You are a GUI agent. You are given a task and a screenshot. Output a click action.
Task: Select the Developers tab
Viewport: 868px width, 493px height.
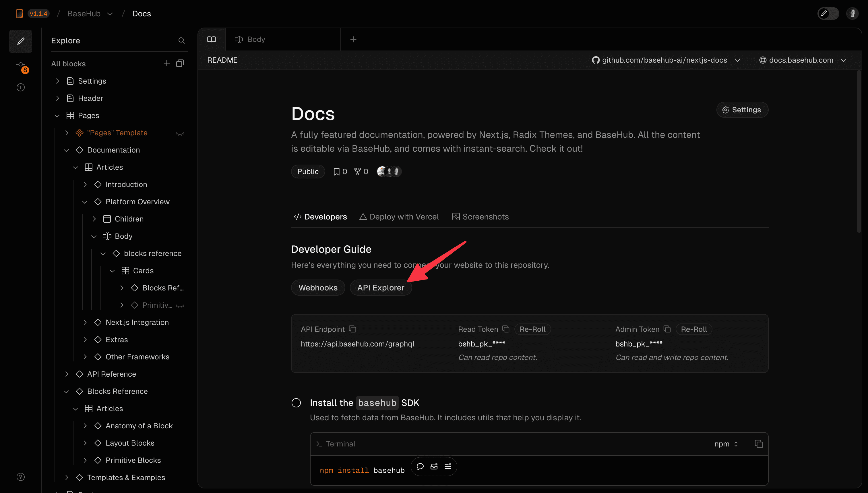pos(320,217)
